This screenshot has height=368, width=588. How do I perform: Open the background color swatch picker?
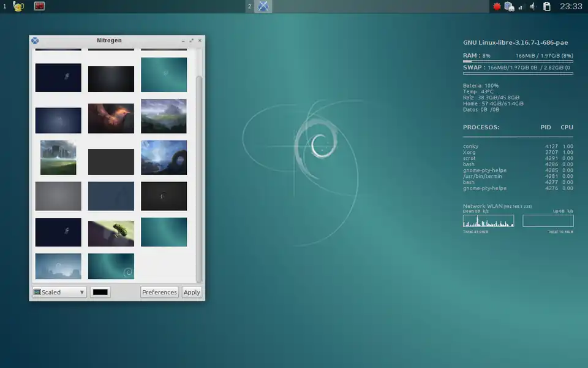(100, 292)
